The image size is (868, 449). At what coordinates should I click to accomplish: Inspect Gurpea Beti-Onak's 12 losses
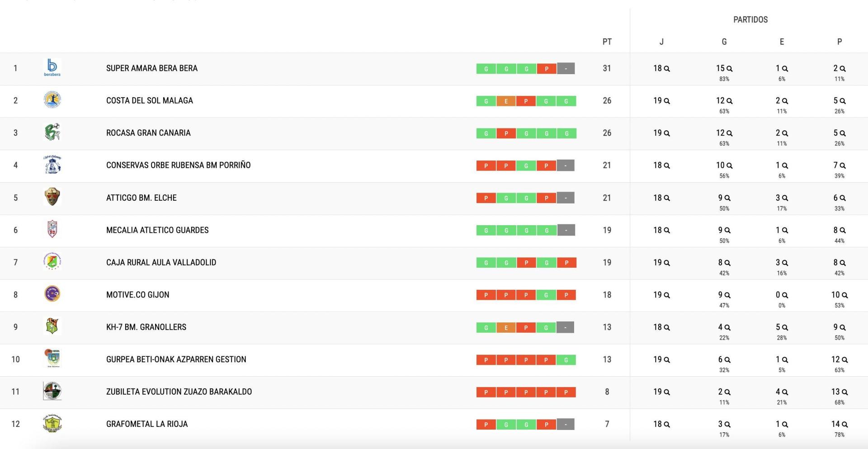point(840,359)
